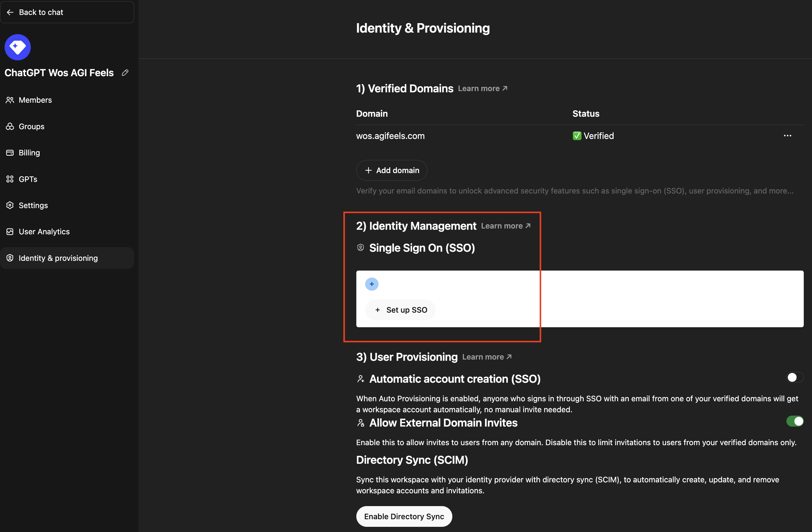Open the overflow menu for wos.agifeels.com

click(x=787, y=135)
